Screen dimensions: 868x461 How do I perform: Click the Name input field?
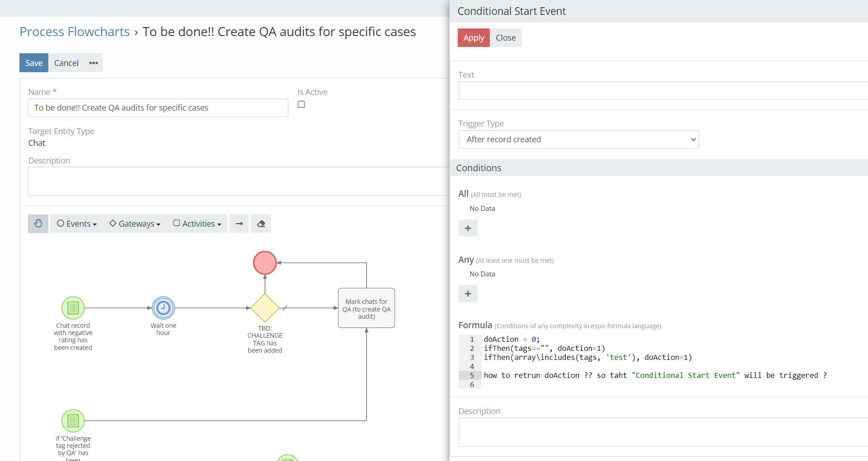158,108
